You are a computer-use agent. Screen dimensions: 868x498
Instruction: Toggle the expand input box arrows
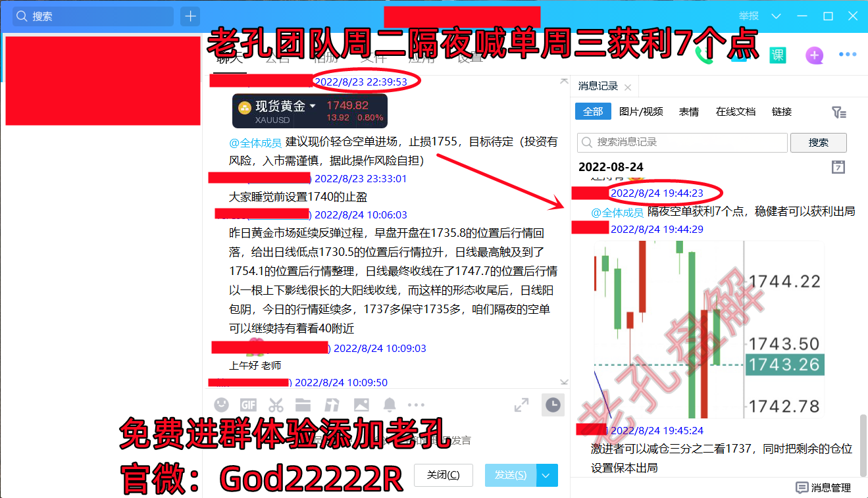tap(521, 405)
